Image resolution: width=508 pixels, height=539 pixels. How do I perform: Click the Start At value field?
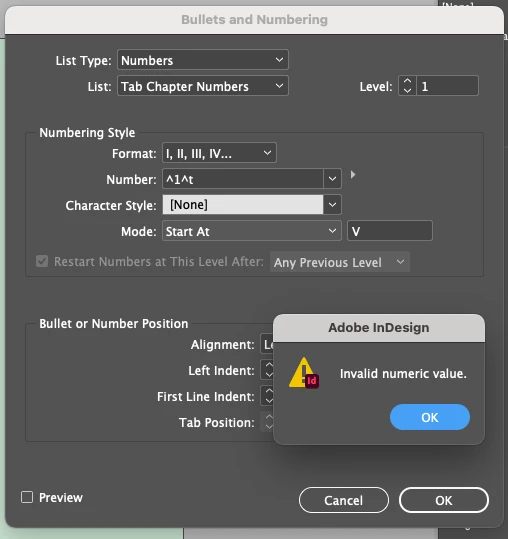[x=390, y=231]
